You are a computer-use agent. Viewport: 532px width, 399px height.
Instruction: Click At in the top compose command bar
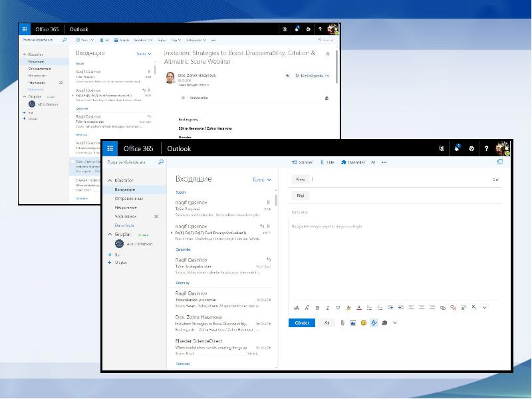(373, 162)
